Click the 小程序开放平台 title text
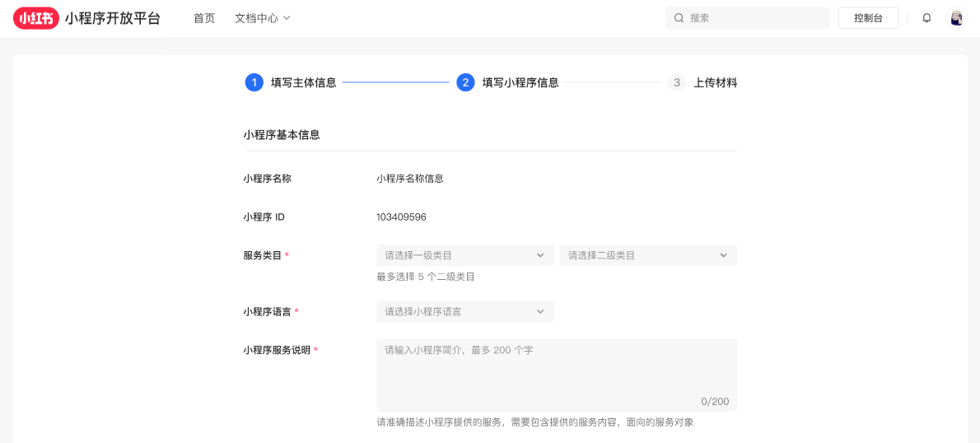Image resolution: width=980 pixels, height=443 pixels. (113, 18)
